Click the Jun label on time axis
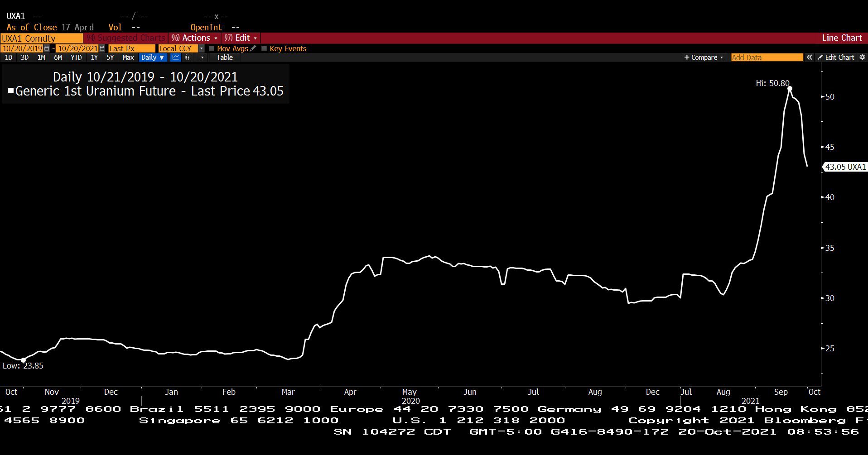 click(x=470, y=392)
